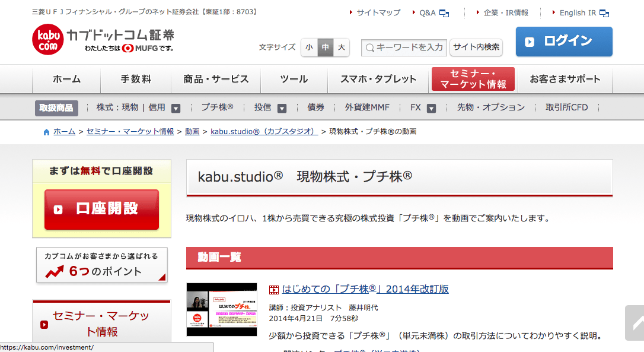Expand the 株式：現物｜信用 dropdown arrow
The width and height of the screenshot is (644, 352).
pos(176,108)
